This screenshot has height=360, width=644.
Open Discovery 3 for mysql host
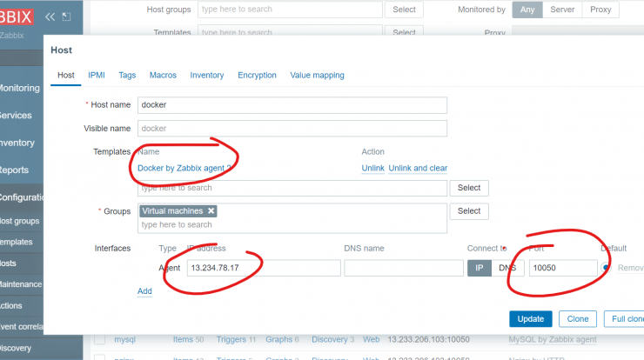tap(332, 339)
